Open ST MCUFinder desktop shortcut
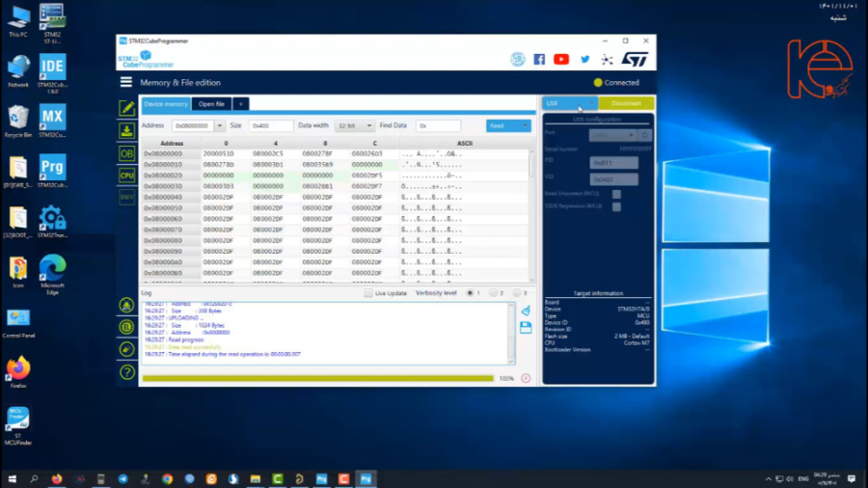The image size is (868, 488). pos(17,425)
